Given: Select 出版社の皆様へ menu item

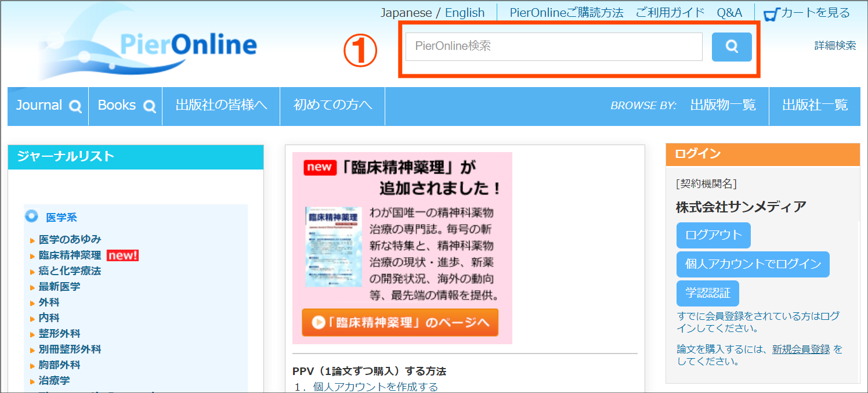Looking at the screenshot, I should (221, 106).
